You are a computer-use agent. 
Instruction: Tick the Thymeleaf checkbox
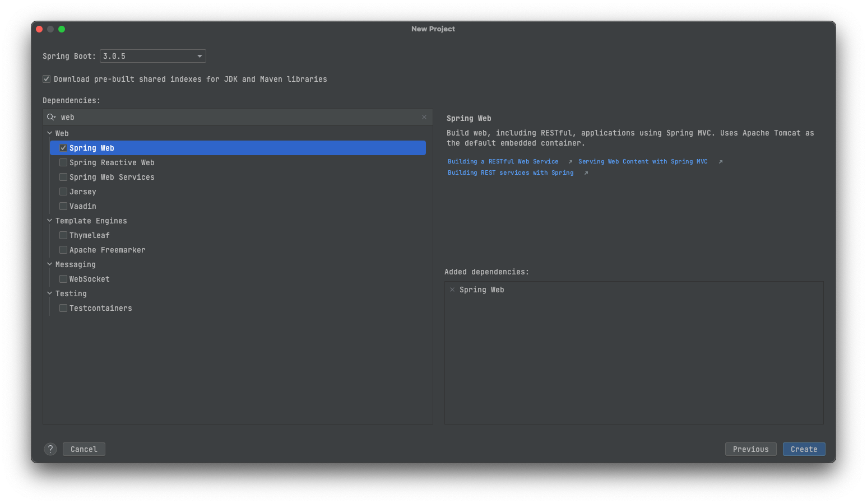tap(63, 235)
